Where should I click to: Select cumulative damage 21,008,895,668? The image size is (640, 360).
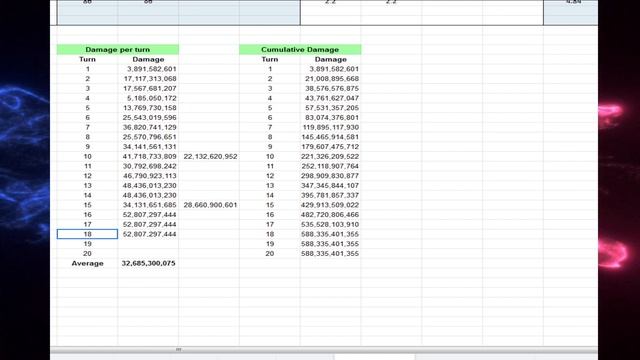(331, 79)
